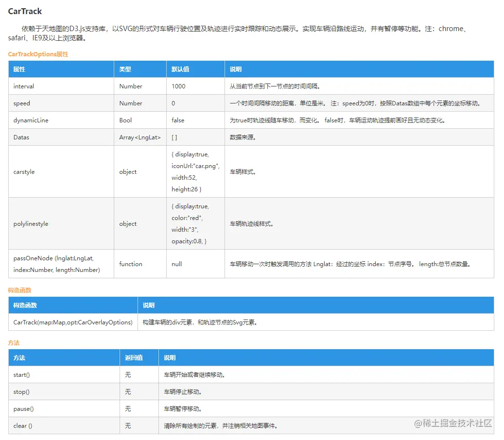
Task: Select the default value 1000 cell
Action: click(x=195, y=86)
